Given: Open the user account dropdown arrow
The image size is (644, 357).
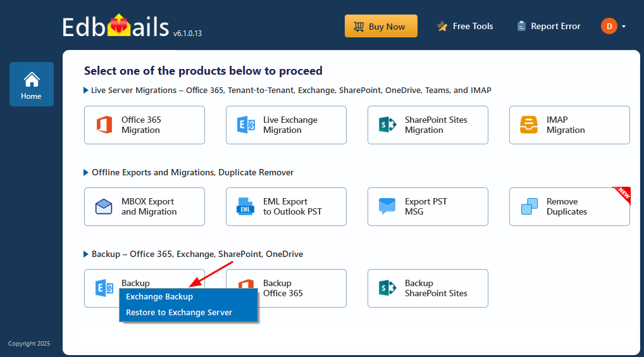Looking at the screenshot, I should click(x=624, y=27).
